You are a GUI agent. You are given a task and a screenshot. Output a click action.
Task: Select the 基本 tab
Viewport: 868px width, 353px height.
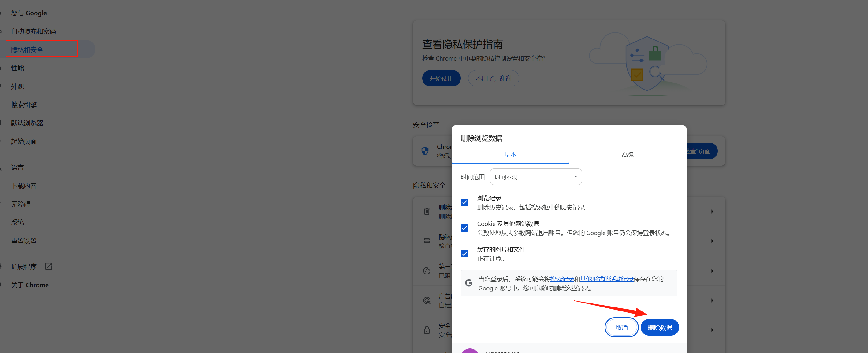click(510, 154)
